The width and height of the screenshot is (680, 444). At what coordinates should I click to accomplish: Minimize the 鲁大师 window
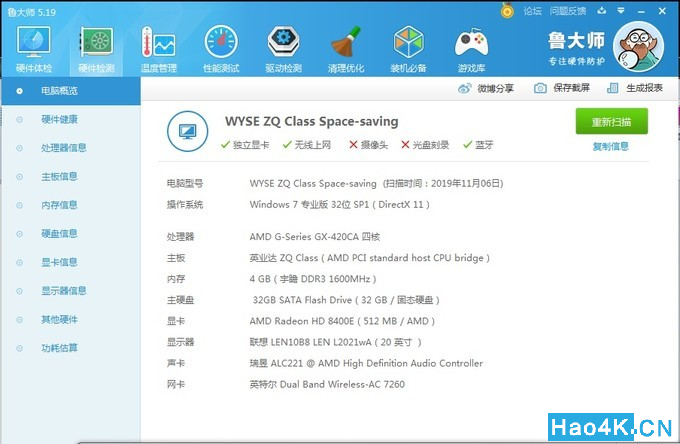pyautogui.click(x=641, y=11)
